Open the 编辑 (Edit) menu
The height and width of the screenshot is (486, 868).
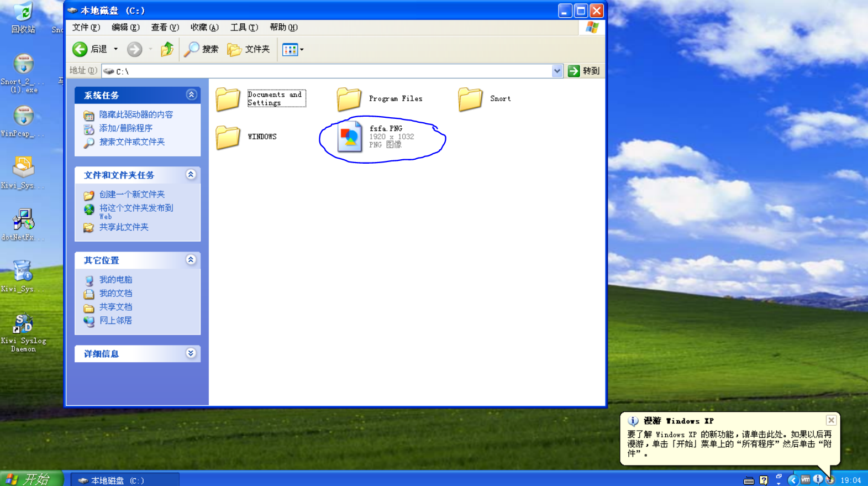125,27
